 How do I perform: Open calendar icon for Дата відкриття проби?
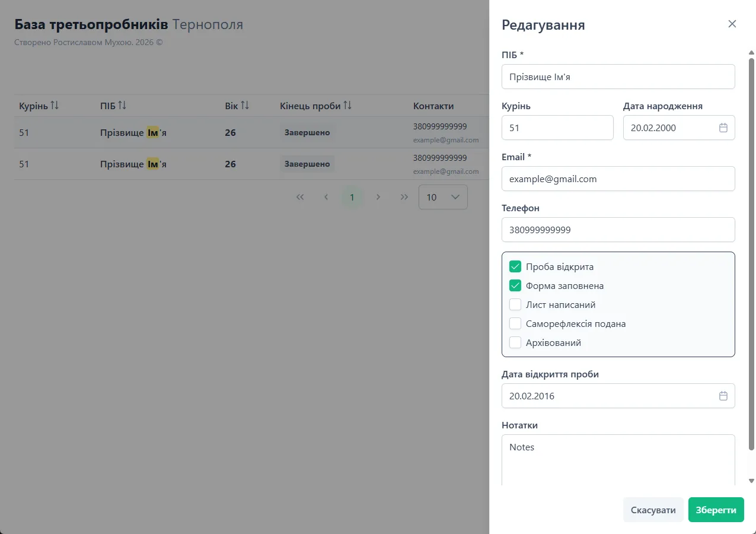[723, 396]
